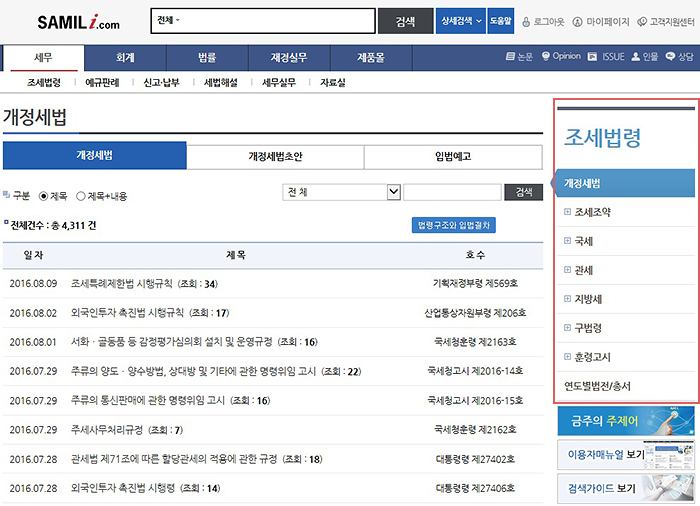The image size is (700, 506).
Task: Open the 조세법령 submenu
Action: (x=44, y=83)
